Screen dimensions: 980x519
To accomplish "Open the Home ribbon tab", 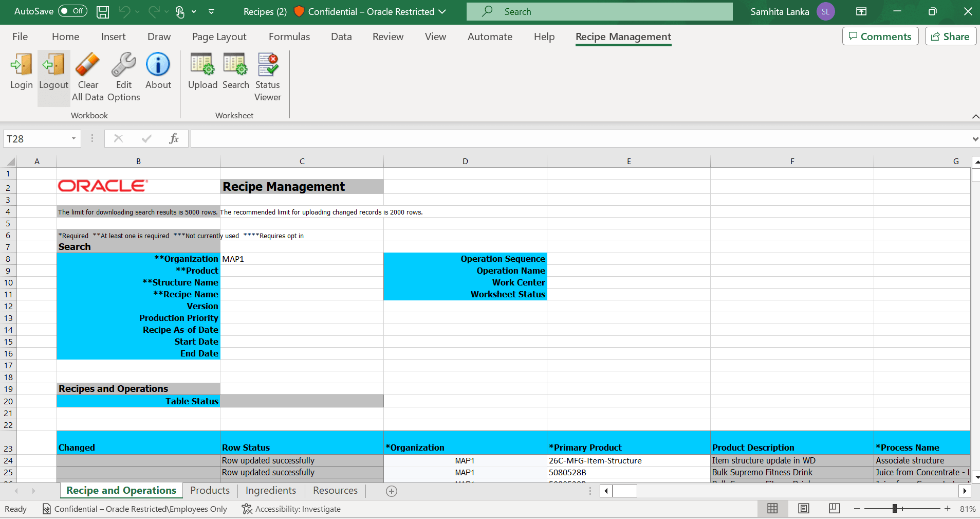I will coord(65,37).
